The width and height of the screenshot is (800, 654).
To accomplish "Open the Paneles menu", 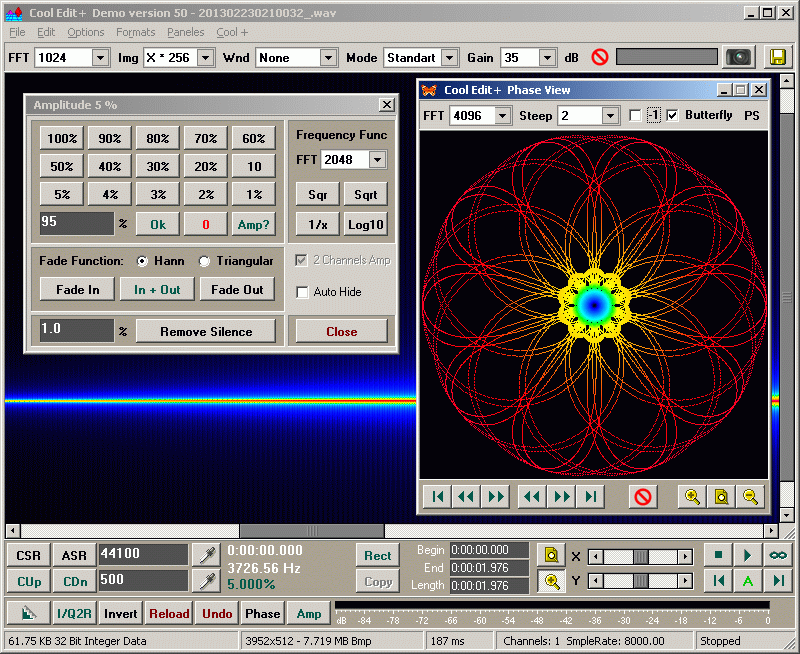I will 186,32.
